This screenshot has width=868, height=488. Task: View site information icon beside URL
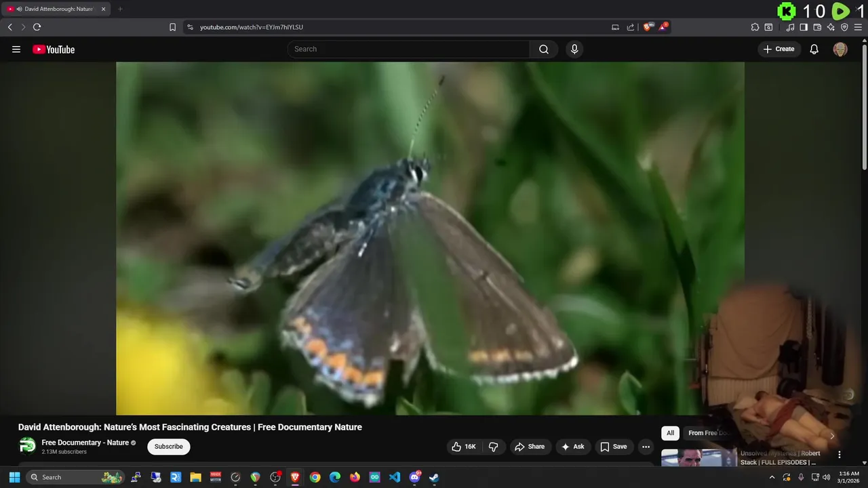coord(190,27)
